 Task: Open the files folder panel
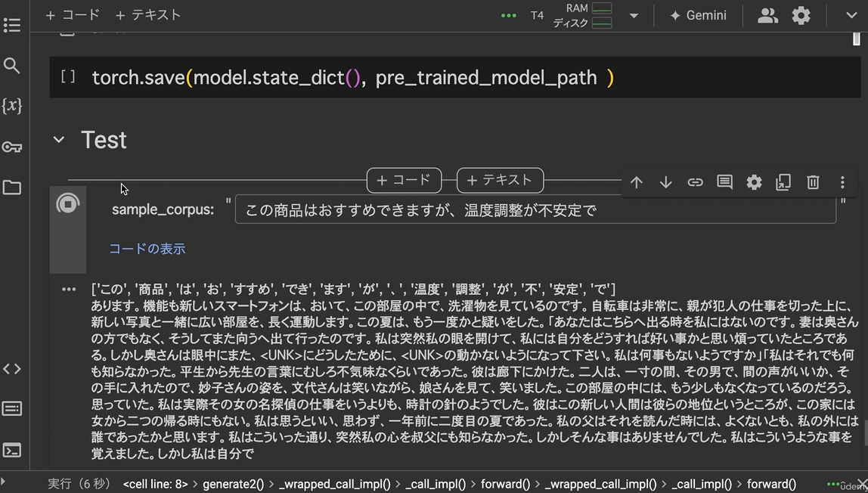point(12,188)
